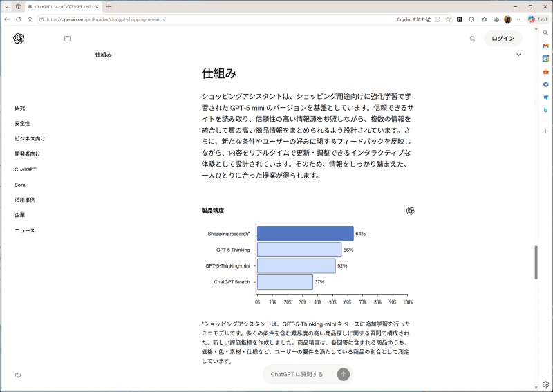Click the Shopping research 64% bar

click(306, 234)
